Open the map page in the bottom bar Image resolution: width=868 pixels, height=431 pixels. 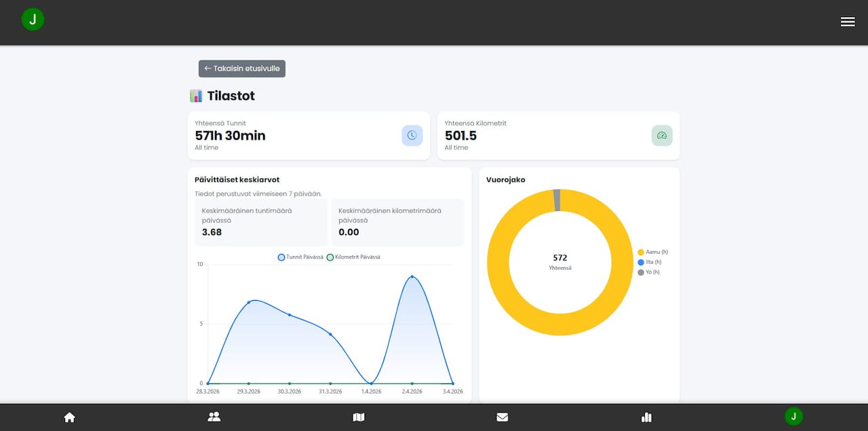tap(359, 417)
